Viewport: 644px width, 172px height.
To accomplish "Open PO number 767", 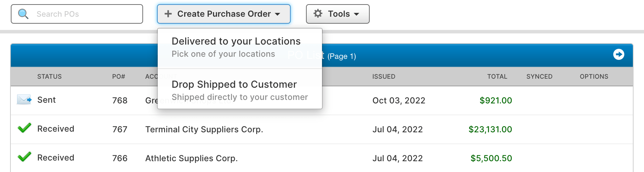I will tap(120, 130).
